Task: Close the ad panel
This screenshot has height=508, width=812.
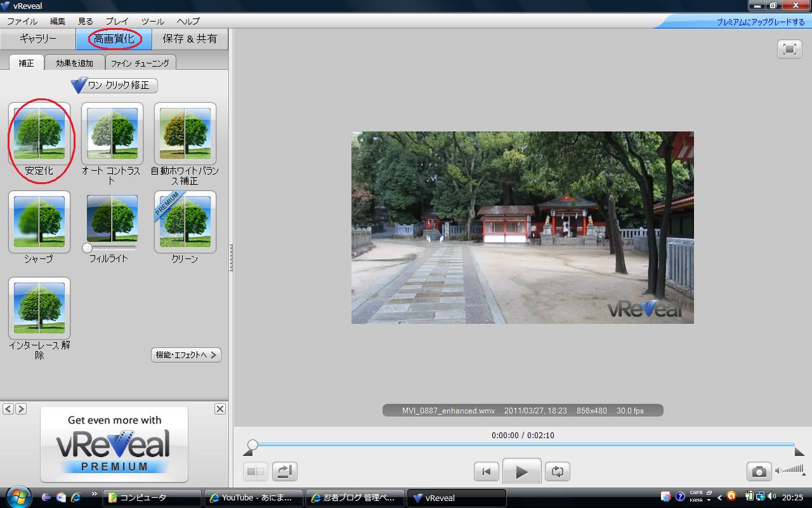Action: [220, 409]
